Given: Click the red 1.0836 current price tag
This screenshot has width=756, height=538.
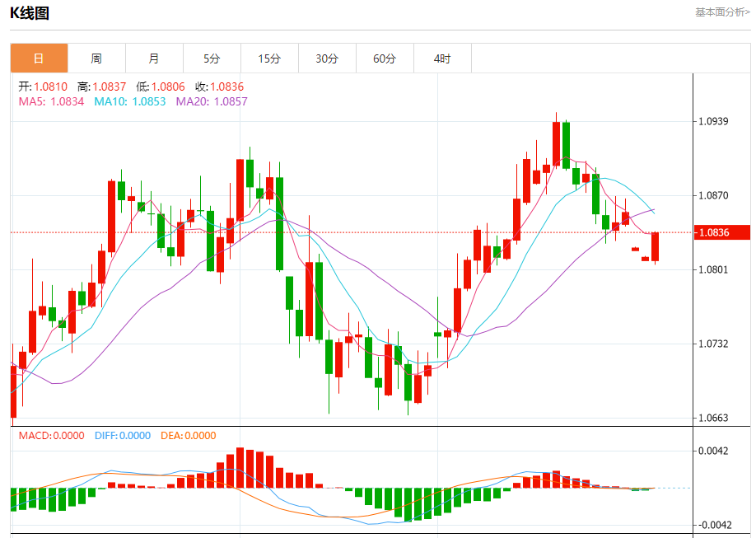Looking at the screenshot, I should (721, 232).
